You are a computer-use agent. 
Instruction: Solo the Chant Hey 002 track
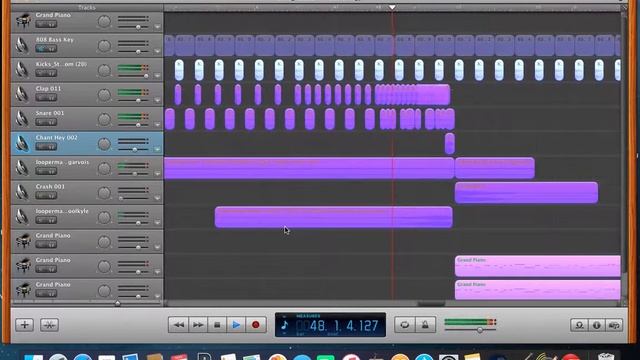(x=51, y=147)
